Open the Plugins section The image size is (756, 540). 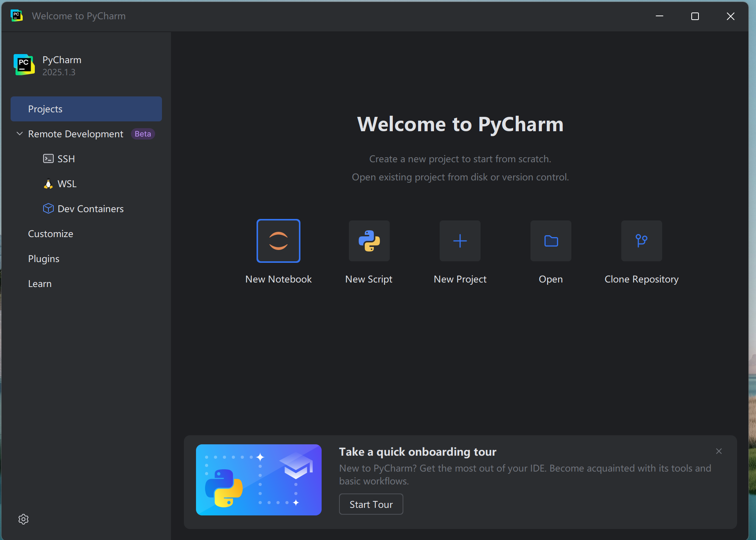pyautogui.click(x=44, y=259)
